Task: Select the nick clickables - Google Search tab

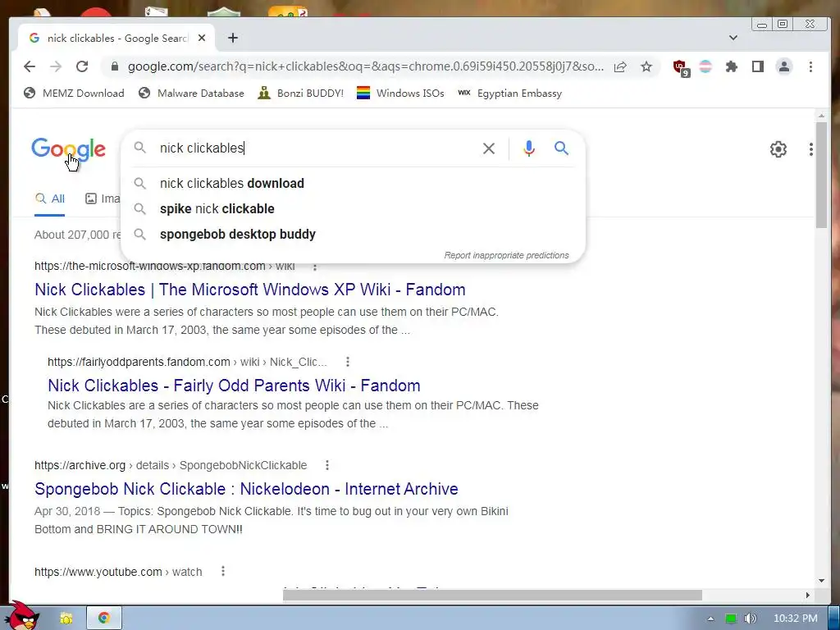Action: tap(116, 38)
